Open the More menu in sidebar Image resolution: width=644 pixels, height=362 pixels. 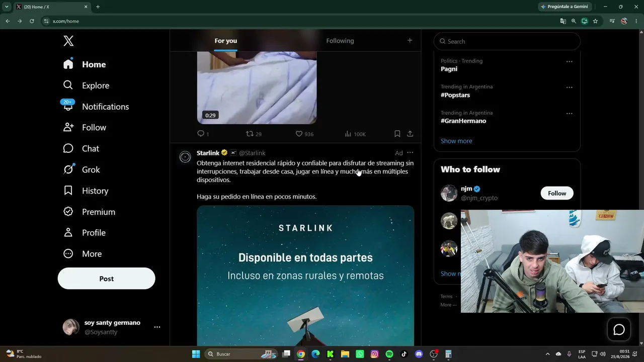[x=83, y=254]
